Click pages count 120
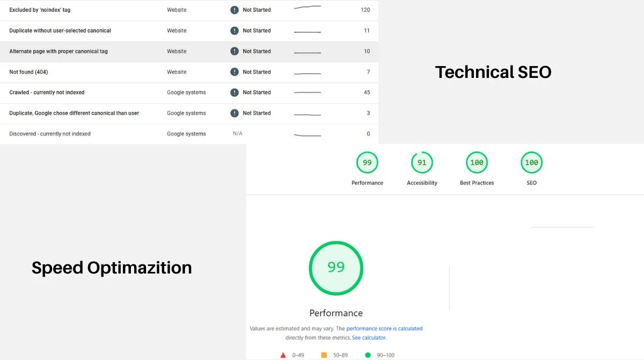The height and width of the screenshot is (360, 644). tap(365, 10)
